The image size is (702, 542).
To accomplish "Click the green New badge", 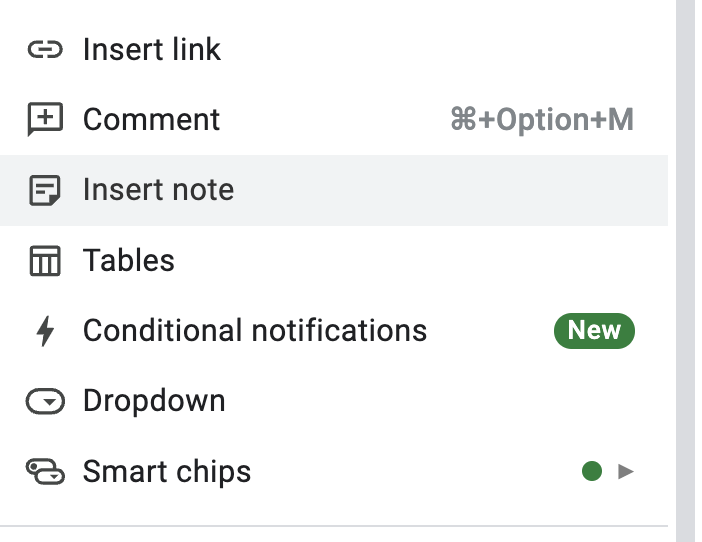I will click(x=594, y=331).
